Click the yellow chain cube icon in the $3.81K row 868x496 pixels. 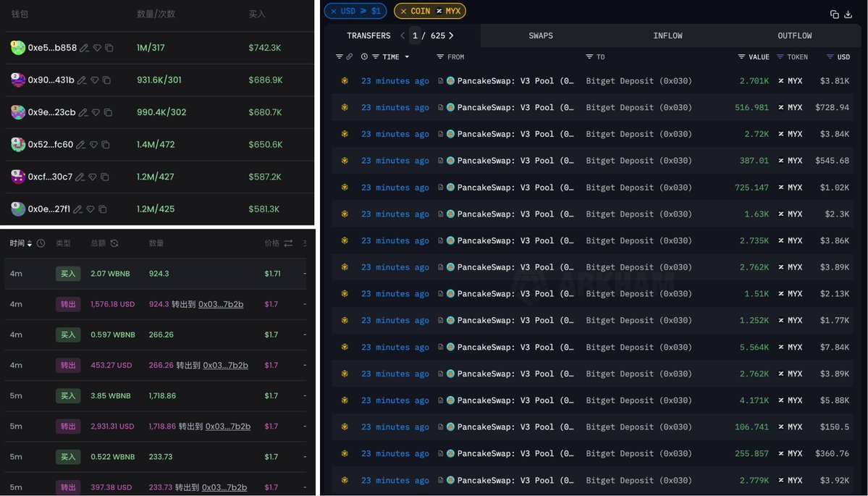click(345, 81)
